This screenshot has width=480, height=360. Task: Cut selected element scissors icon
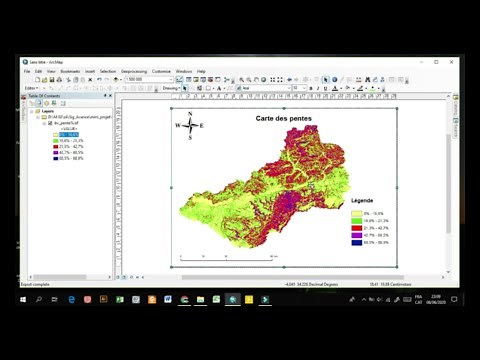pyautogui.click(x=68, y=80)
